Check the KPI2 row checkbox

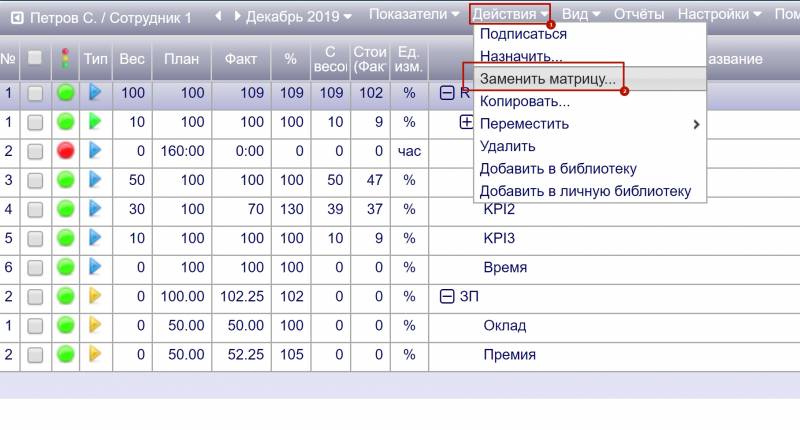click(35, 210)
